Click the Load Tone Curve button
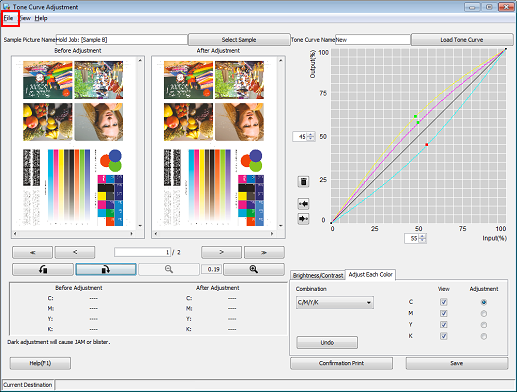Viewport: 517px width, 392px height. (462, 40)
